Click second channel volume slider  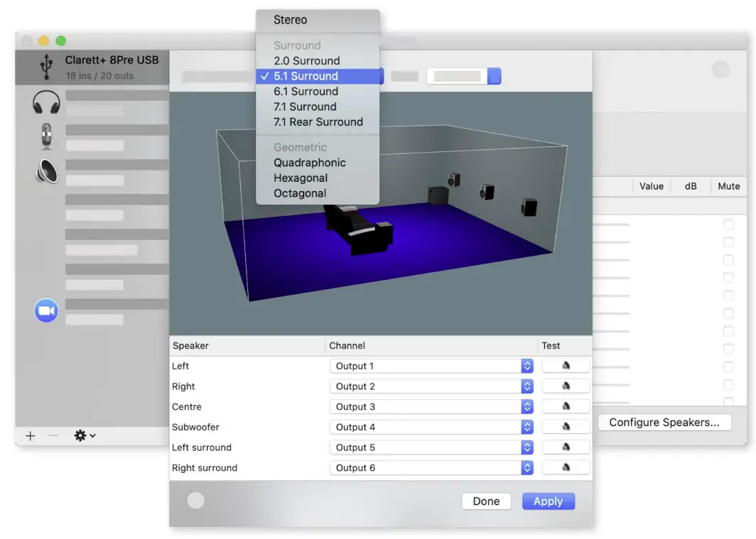[611, 242]
